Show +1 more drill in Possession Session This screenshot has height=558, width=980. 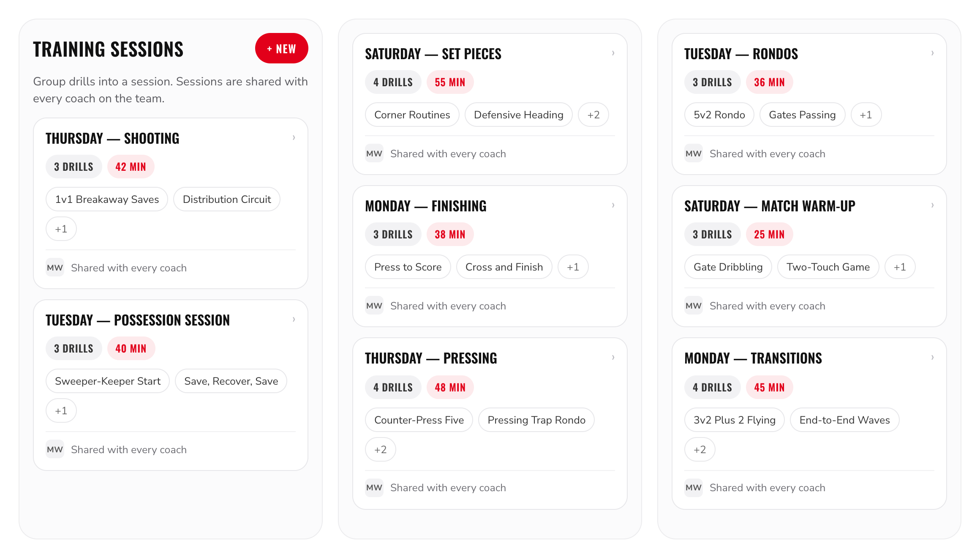tap(61, 410)
